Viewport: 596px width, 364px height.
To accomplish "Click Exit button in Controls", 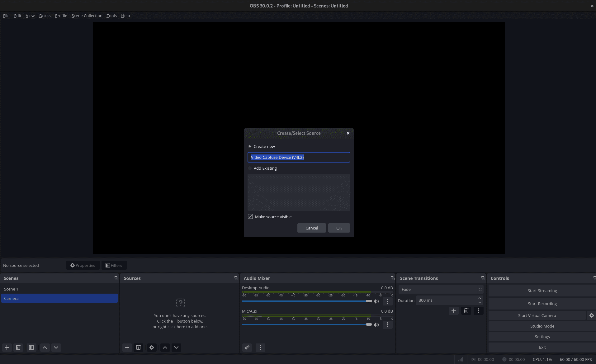I will click(x=542, y=347).
